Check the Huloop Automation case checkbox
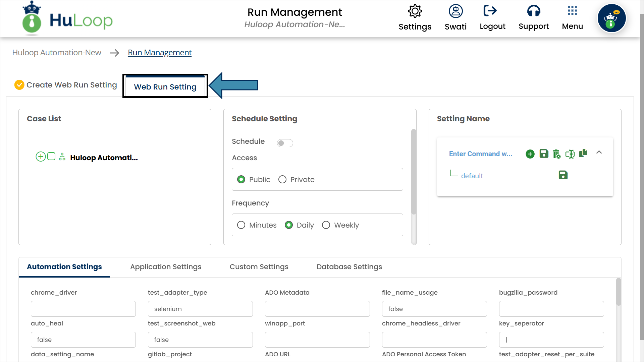Image resolution: width=644 pixels, height=362 pixels. pos(51,157)
